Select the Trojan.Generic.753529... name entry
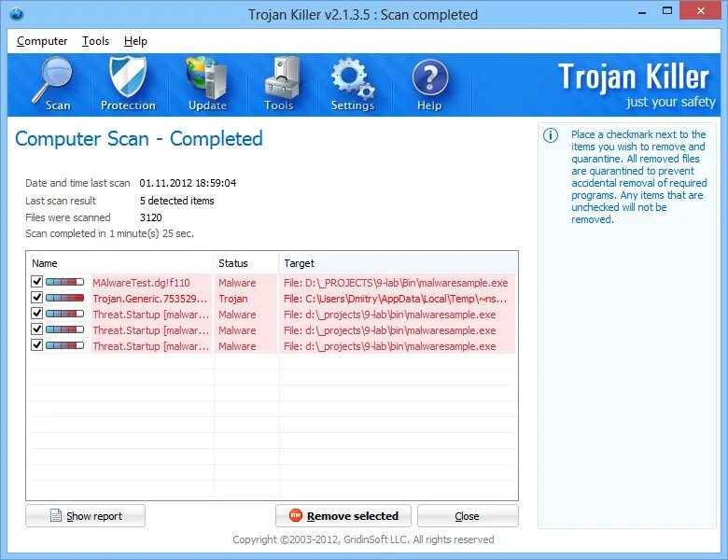 pos(150,299)
